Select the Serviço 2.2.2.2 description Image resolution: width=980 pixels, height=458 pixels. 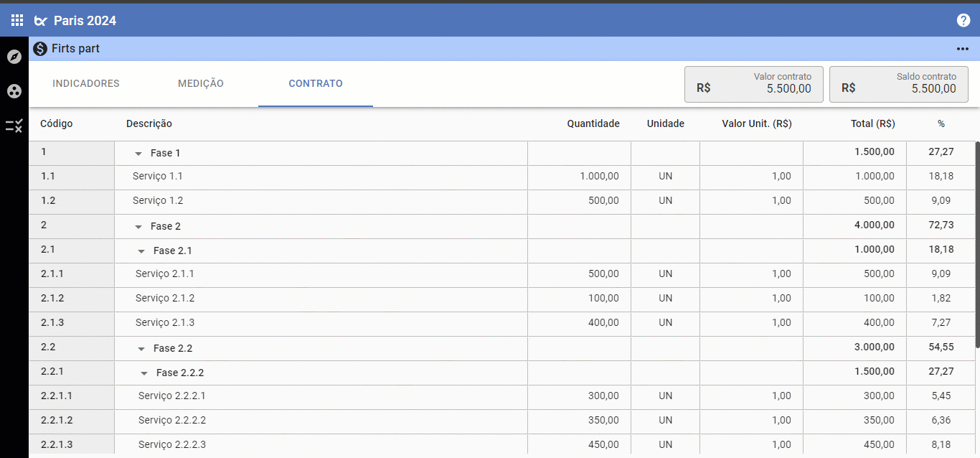172,420
